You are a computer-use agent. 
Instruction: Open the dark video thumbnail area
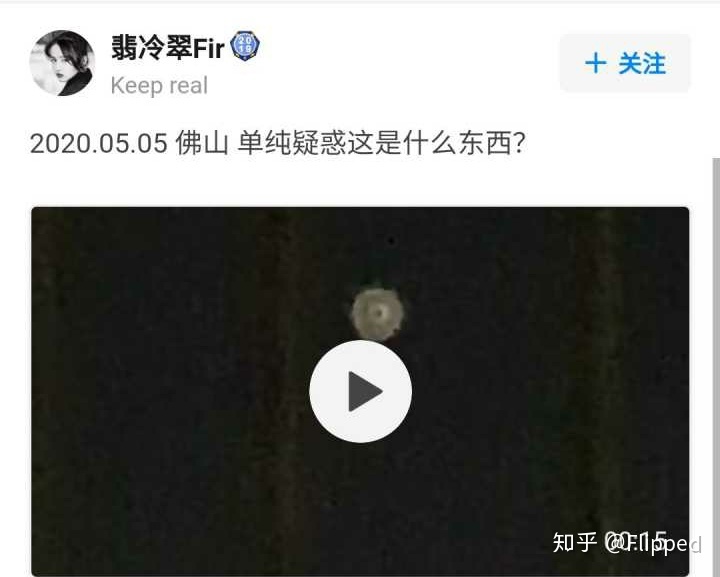360,391
